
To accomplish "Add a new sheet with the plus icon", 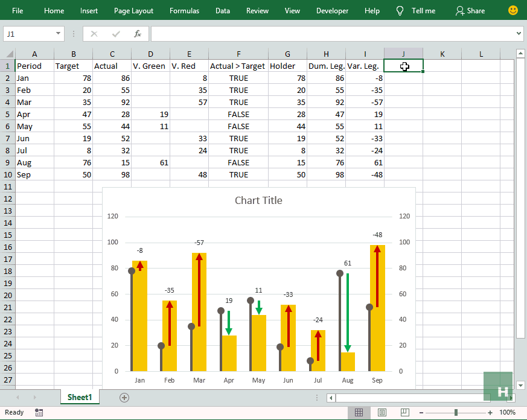I will (x=124, y=398).
